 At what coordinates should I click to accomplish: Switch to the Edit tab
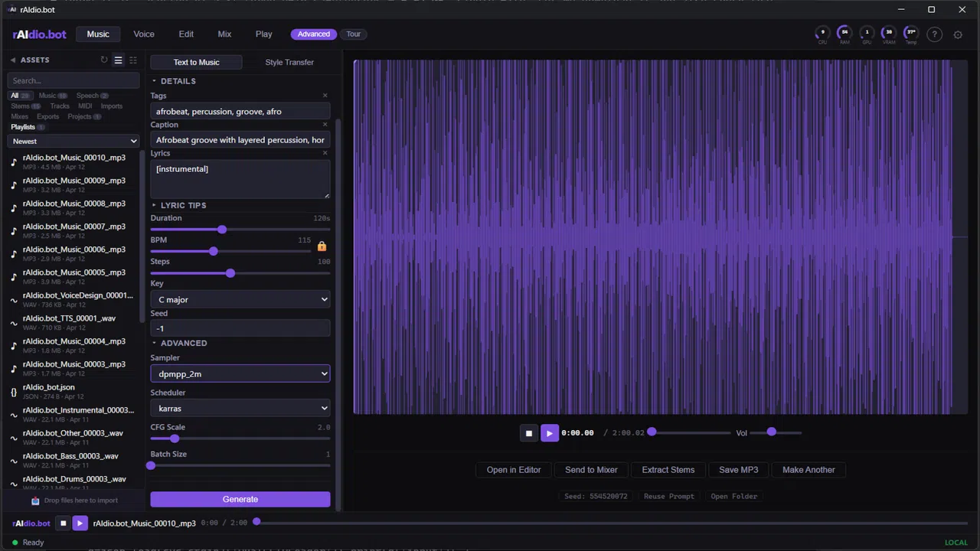[x=186, y=34]
